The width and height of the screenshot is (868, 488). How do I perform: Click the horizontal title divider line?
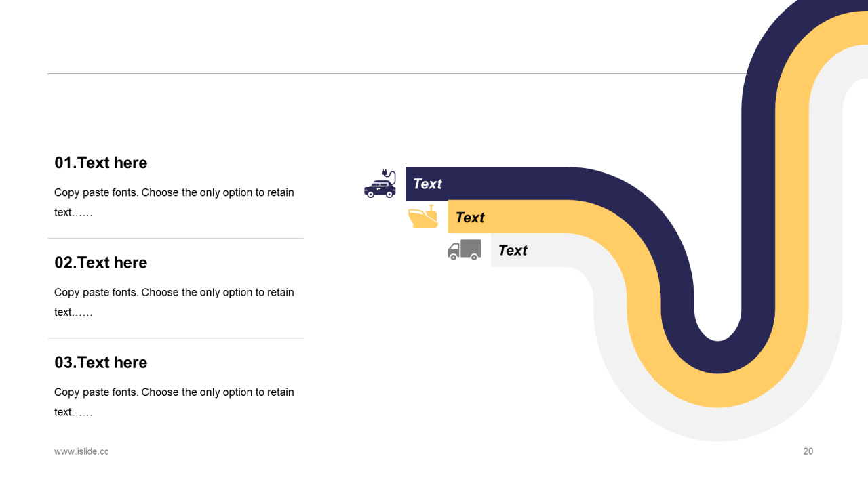(x=397, y=73)
